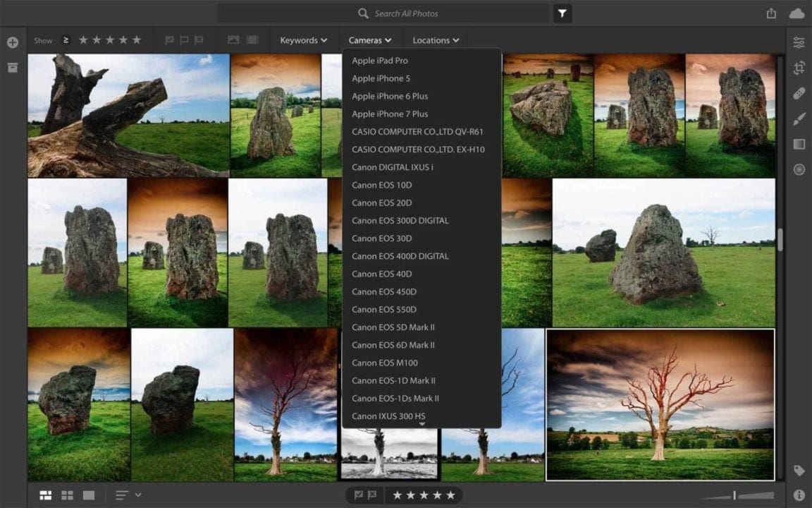Choose Apple iPhone 7 Plus camera

[389, 114]
